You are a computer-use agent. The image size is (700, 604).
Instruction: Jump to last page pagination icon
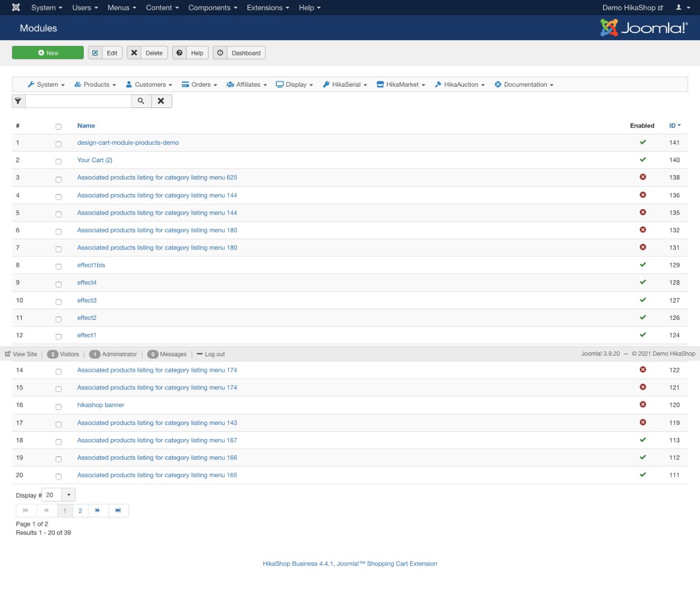(118, 511)
